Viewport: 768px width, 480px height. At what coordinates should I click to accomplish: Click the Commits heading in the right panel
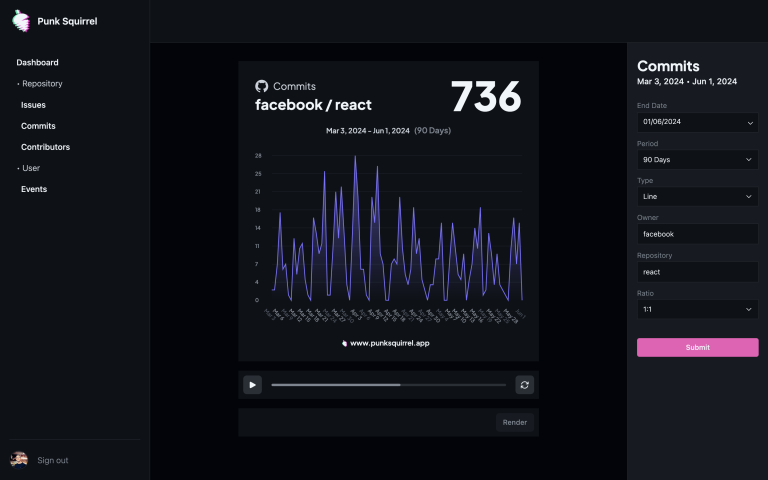pyautogui.click(x=668, y=66)
